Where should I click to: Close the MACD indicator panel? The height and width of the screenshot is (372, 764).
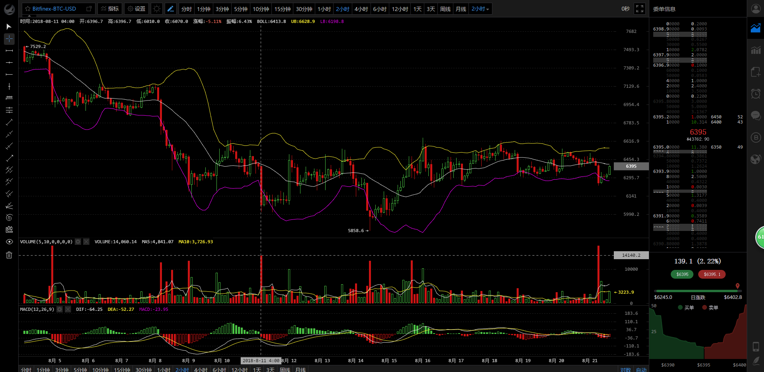(x=68, y=309)
